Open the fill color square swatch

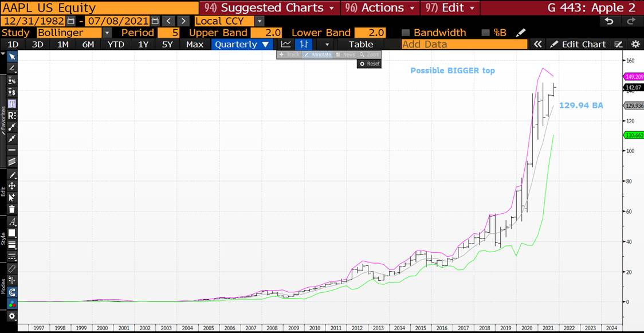pyautogui.click(x=12, y=233)
